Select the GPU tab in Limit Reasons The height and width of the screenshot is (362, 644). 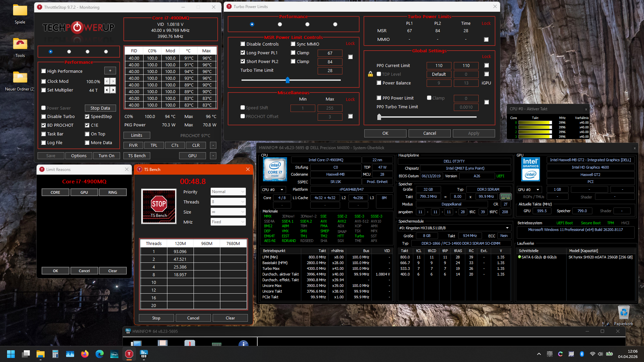84,192
